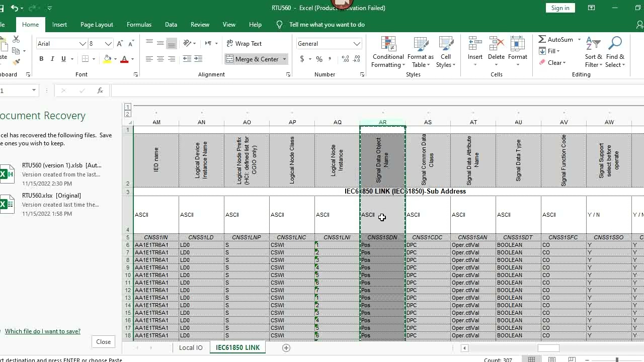Click the formula bar input
Viewport: 644px width, 362px height.
(377, 90)
